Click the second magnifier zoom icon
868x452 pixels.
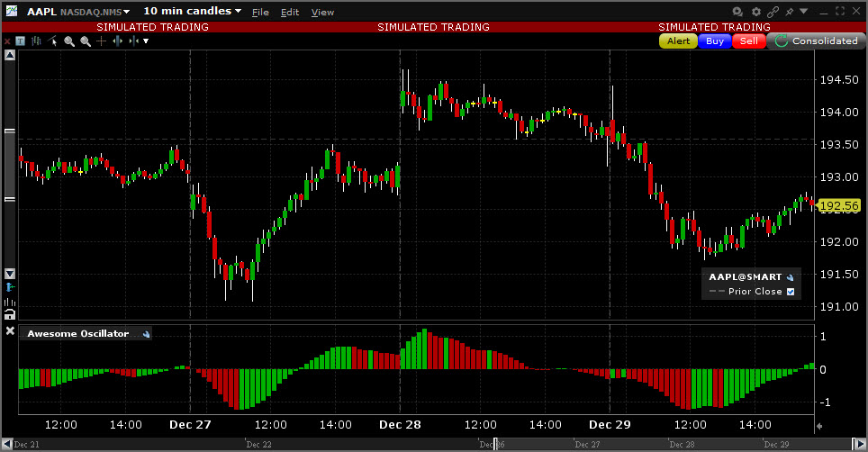[86, 41]
